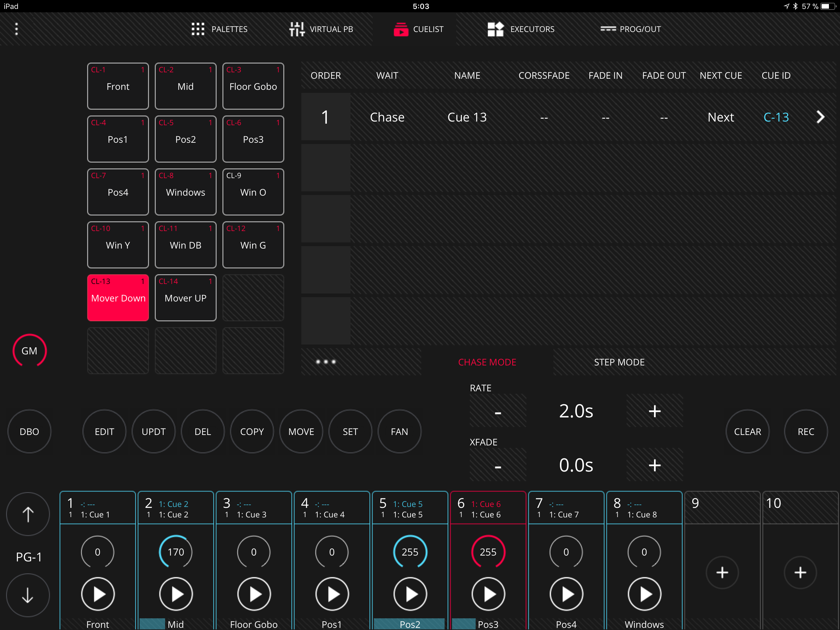Image resolution: width=840 pixels, height=630 pixels.
Task: Decrease the XFADE time with minus
Action: coord(498,465)
